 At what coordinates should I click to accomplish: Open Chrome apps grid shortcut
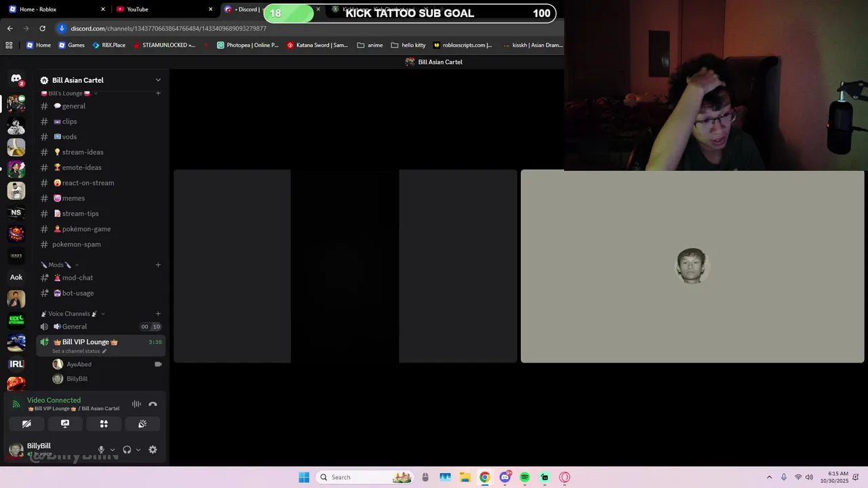(9, 45)
